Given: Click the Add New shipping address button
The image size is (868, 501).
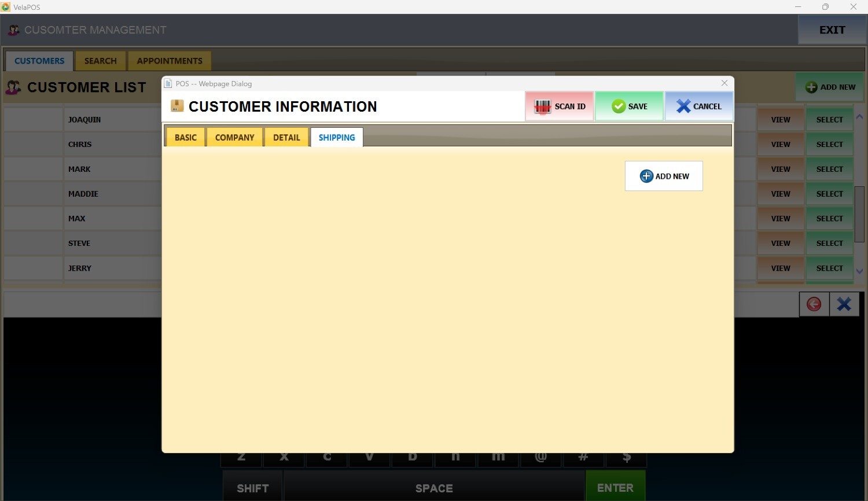Looking at the screenshot, I should tap(664, 176).
